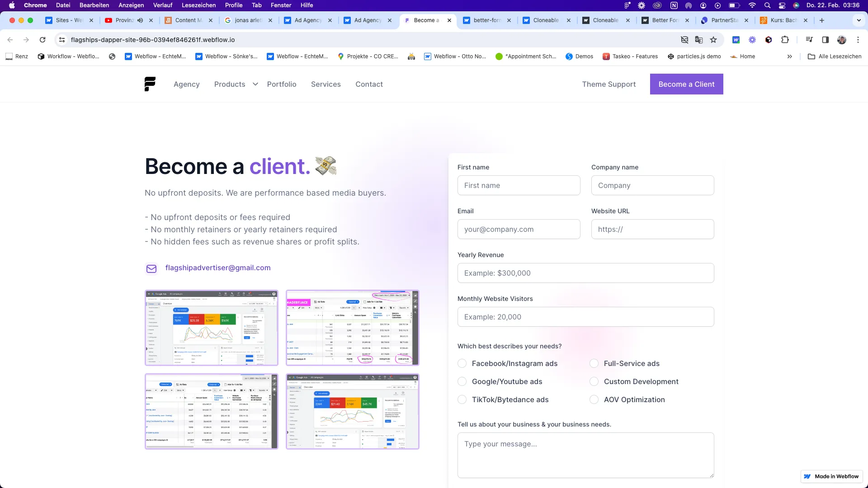Click into the Yearly Revenue field
The width and height of the screenshot is (868, 488).
[585, 273]
